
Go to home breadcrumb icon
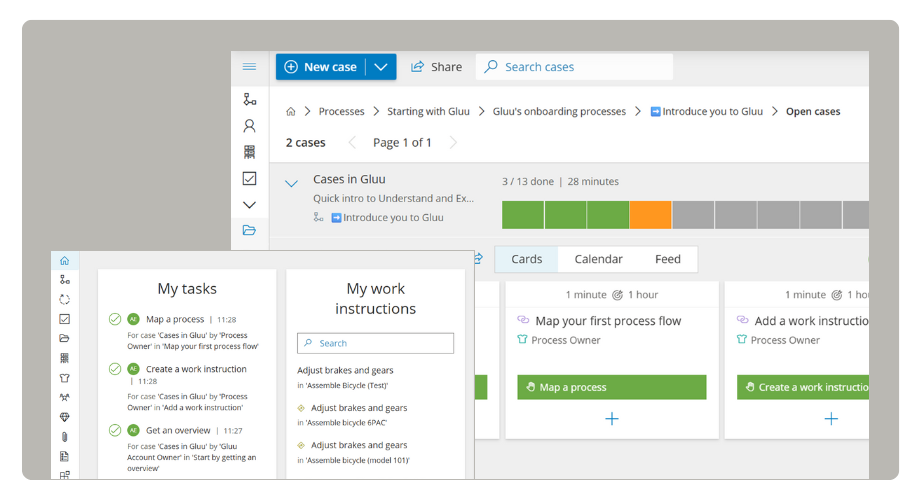(x=290, y=112)
